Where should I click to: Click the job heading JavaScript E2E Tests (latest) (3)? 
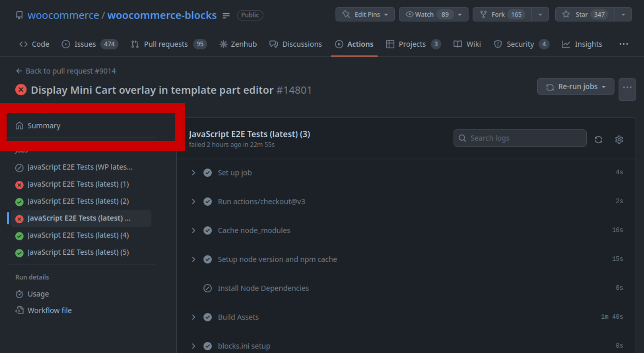[250, 134]
